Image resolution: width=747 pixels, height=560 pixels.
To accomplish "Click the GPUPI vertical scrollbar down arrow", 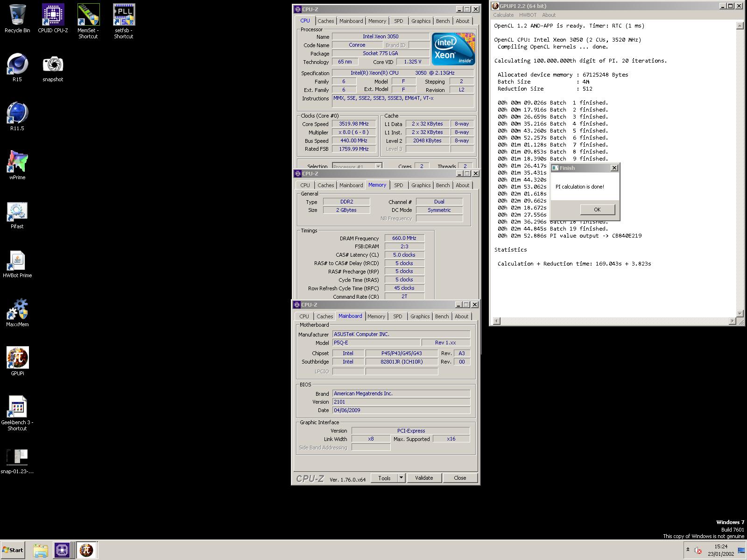I will 740,313.
